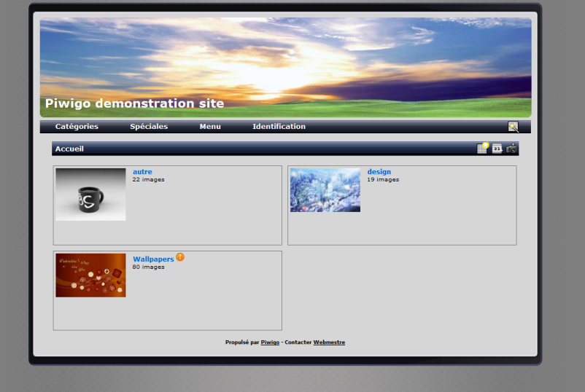Image resolution: width=585 pixels, height=392 pixels.
Task: Expand the Catégories menu
Action: [x=77, y=127]
